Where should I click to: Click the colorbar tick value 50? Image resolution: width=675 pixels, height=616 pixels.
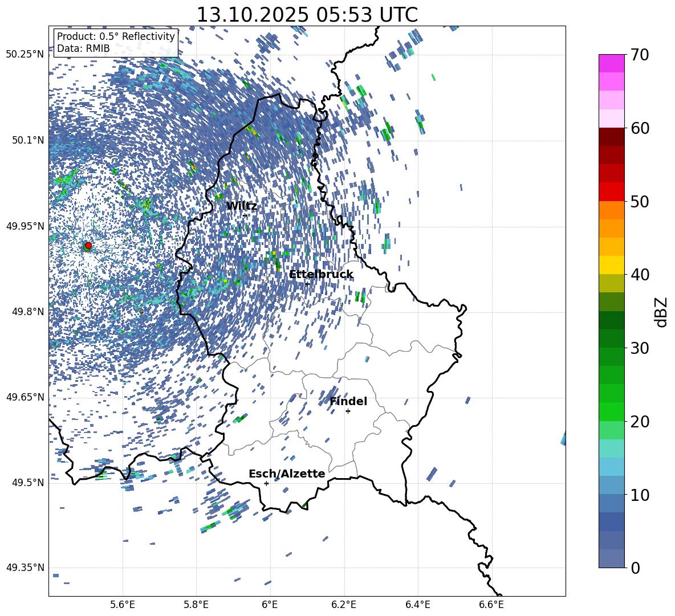tap(640, 201)
